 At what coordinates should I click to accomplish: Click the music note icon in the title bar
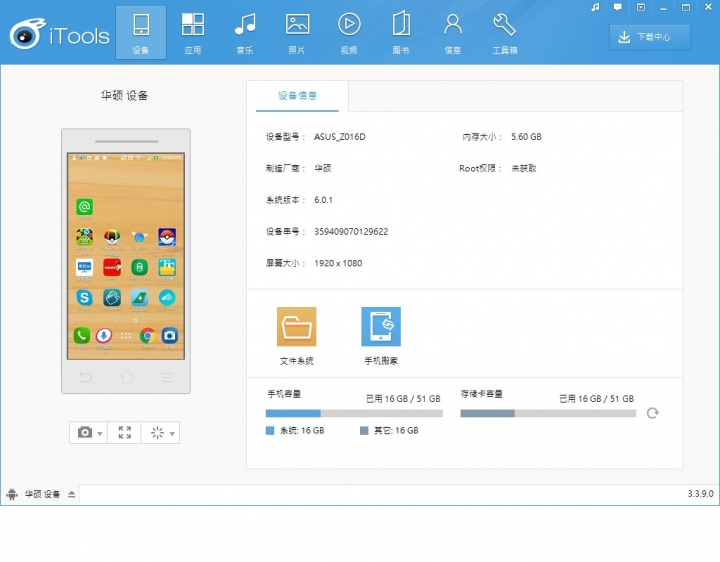point(595,7)
